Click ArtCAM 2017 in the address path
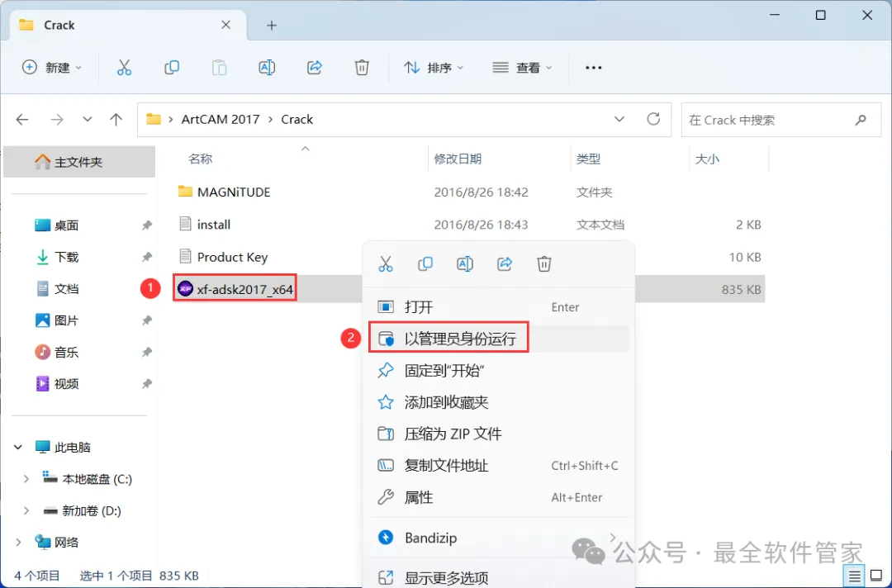892x588 pixels. click(221, 120)
